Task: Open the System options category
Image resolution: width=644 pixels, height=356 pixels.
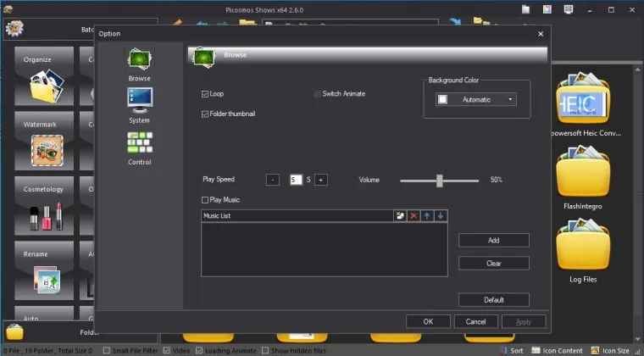Action: point(139,105)
